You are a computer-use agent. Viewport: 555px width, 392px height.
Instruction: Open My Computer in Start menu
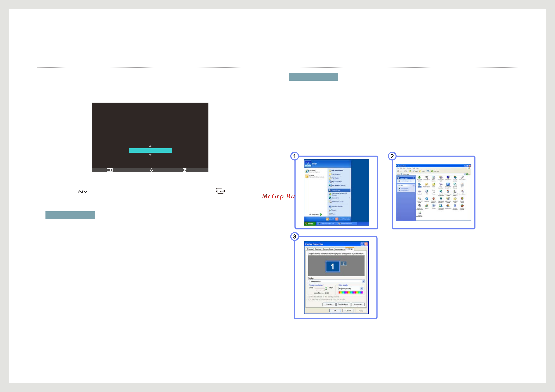point(335,182)
